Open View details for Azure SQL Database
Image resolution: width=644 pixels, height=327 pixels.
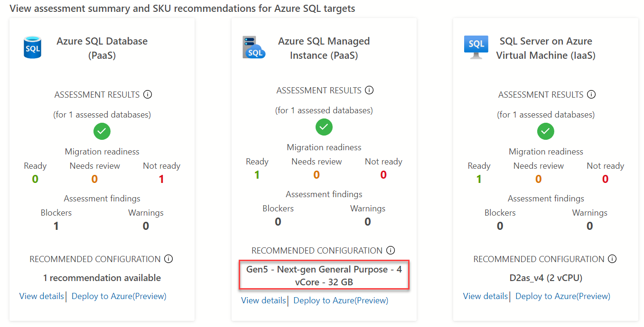(42, 296)
